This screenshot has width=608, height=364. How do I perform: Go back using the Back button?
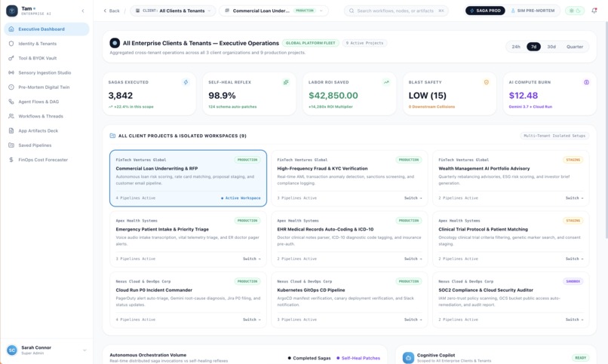pyautogui.click(x=112, y=11)
